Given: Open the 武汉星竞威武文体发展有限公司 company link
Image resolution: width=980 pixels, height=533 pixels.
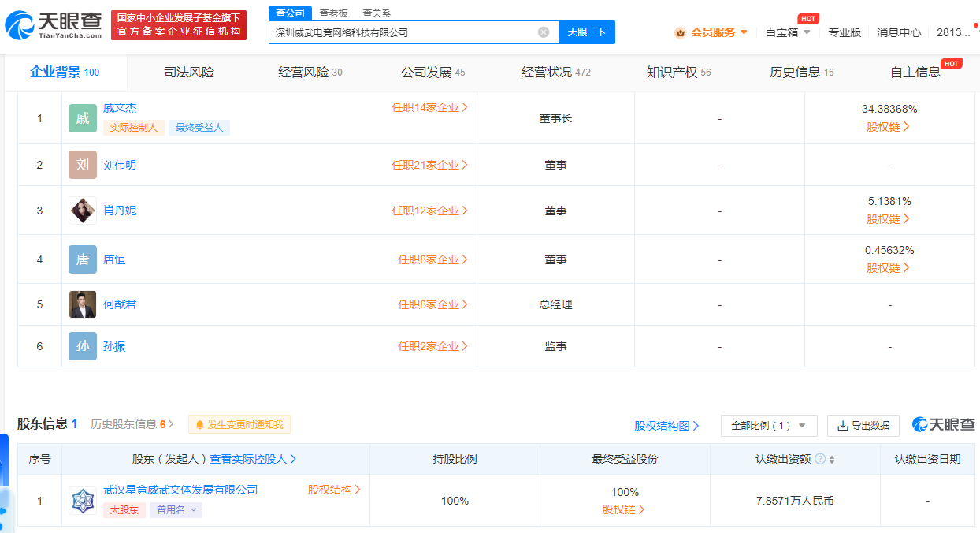Looking at the screenshot, I should pyautogui.click(x=180, y=490).
